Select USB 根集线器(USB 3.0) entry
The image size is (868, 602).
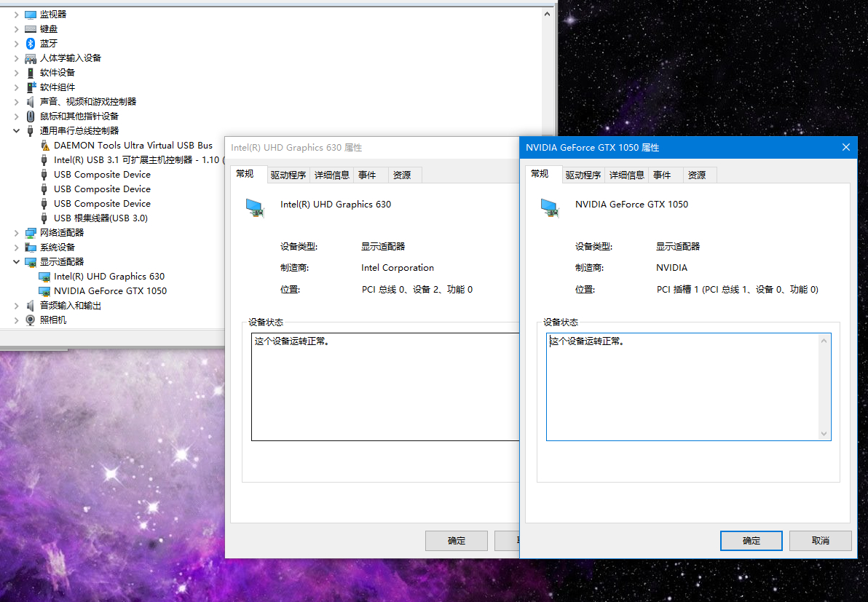[100, 218]
